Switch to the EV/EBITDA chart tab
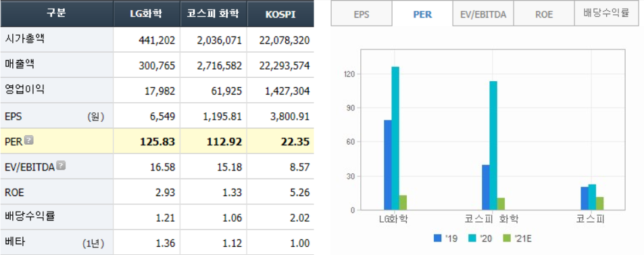 pyautogui.click(x=483, y=14)
